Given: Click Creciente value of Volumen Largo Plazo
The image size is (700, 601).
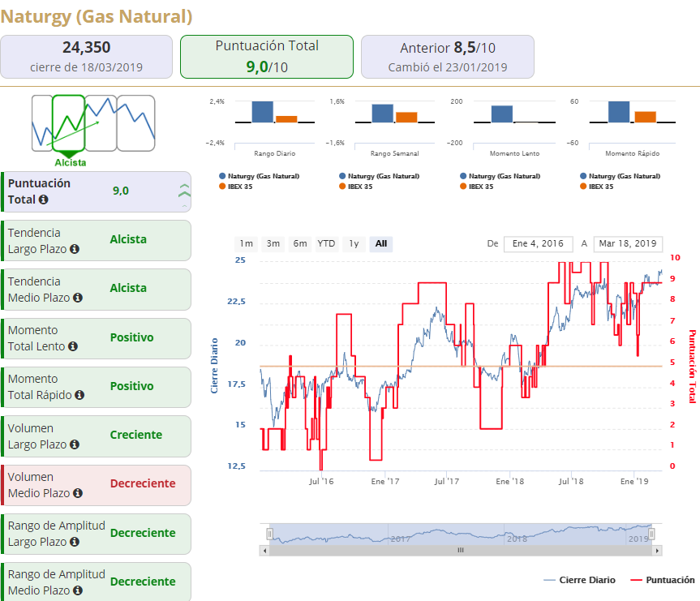Looking at the screenshot, I should 136,435.
